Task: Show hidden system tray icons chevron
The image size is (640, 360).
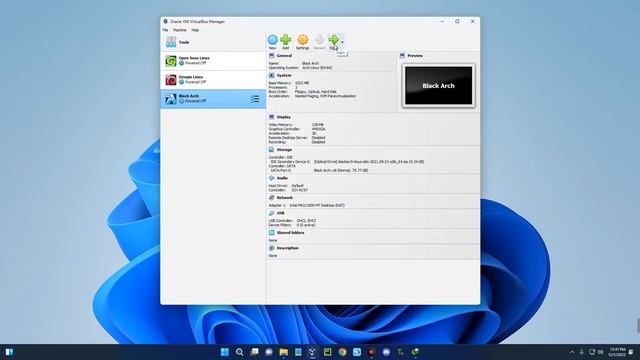Action: [572, 352]
